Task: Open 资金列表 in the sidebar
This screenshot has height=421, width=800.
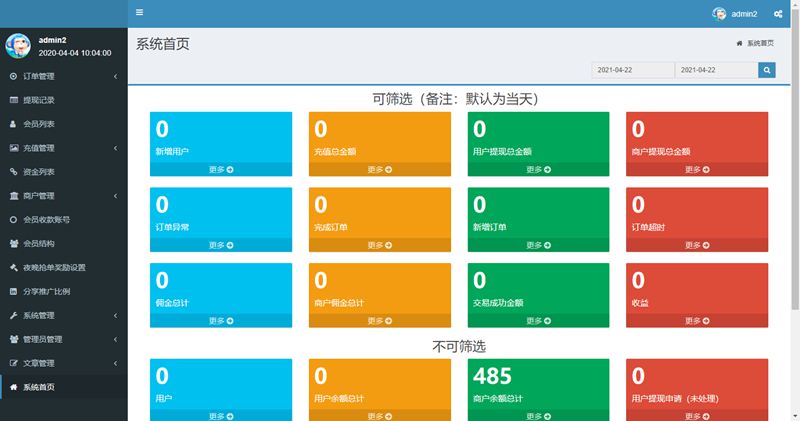Action: (x=39, y=172)
